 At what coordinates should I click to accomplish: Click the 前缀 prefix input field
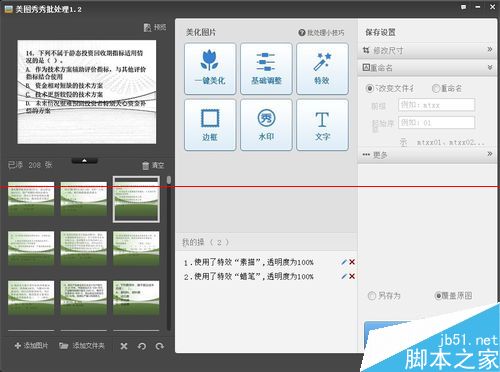point(436,105)
